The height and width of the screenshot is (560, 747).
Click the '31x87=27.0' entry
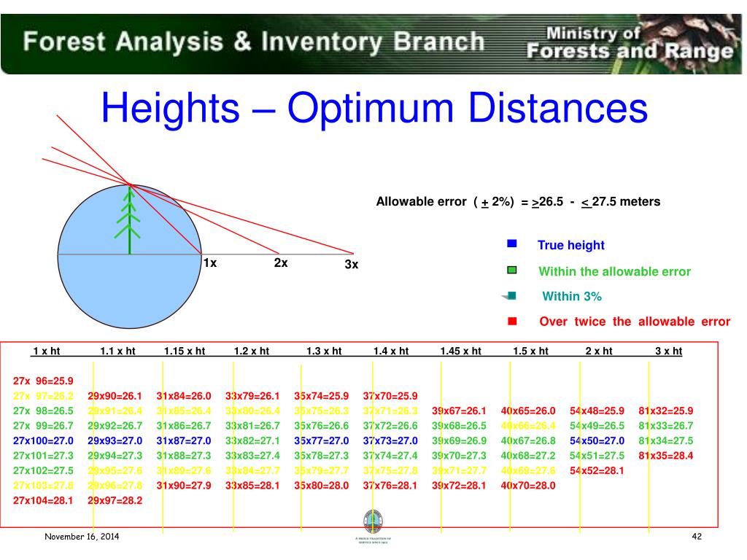coord(184,441)
